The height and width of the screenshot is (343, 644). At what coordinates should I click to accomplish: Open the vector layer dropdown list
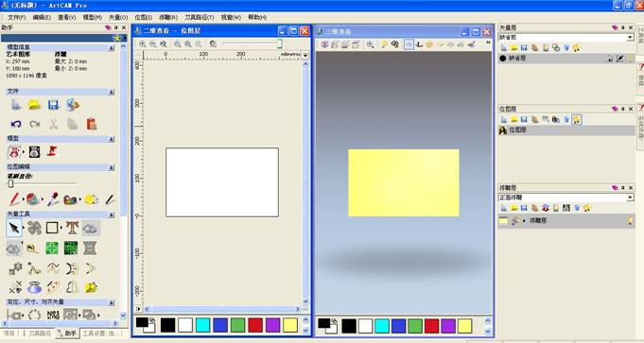[630, 38]
